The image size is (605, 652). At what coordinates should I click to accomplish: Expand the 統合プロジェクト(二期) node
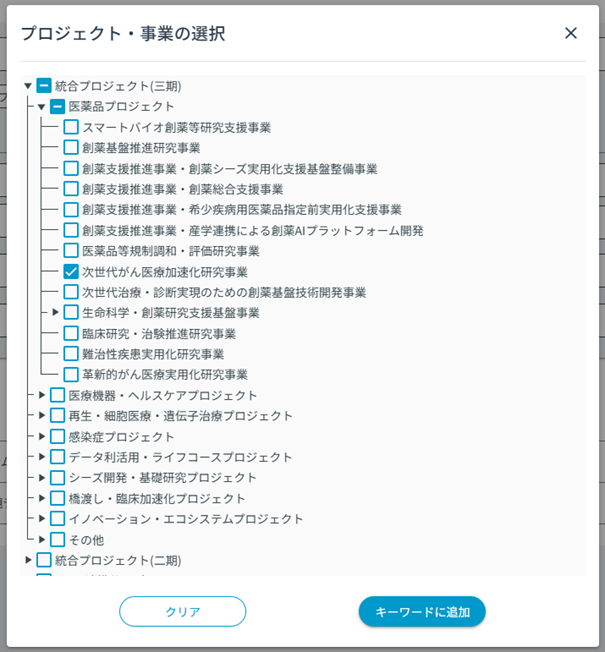28,560
